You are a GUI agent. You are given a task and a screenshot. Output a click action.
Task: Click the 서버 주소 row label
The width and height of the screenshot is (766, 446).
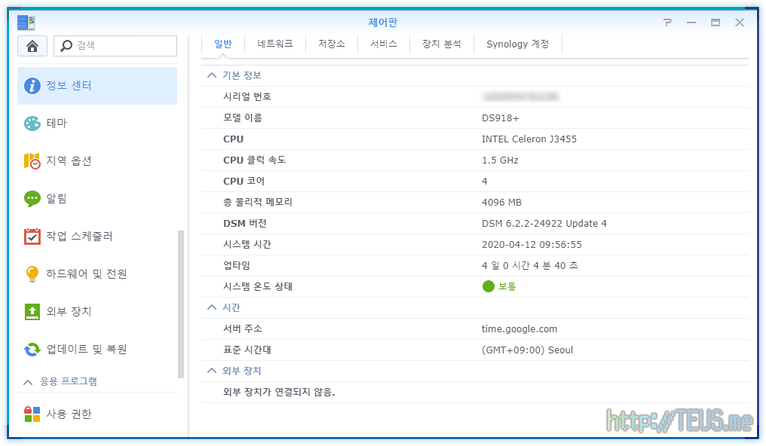click(x=243, y=329)
